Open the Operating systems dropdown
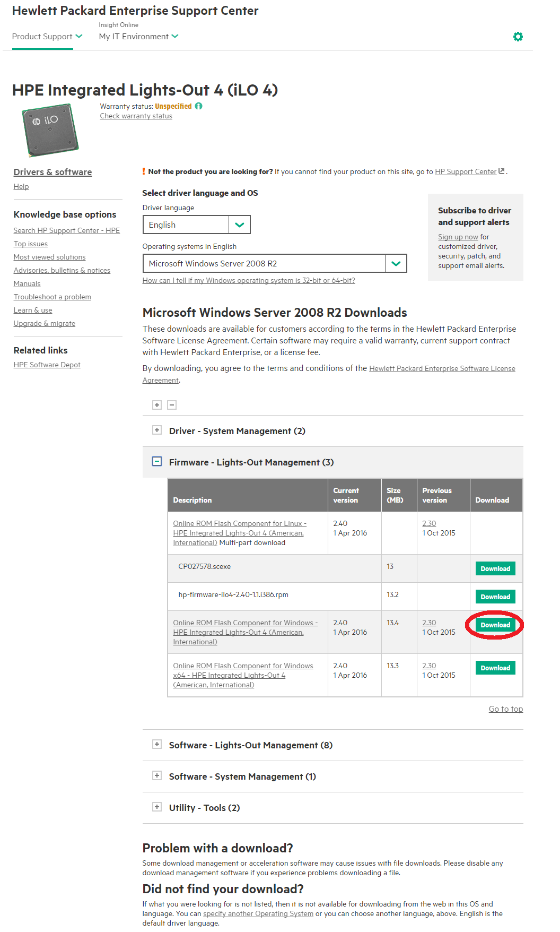 (x=275, y=263)
